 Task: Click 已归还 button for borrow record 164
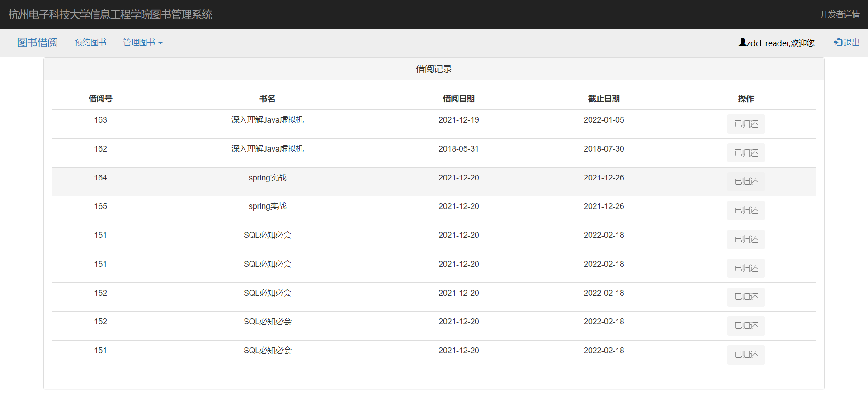click(746, 181)
